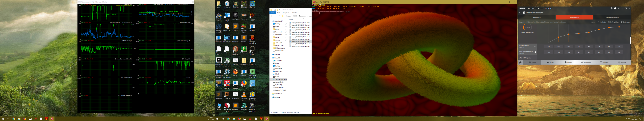Click the Zurücksetzen reset button
The width and height of the screenshot is (644, 121).
[626, 22]
